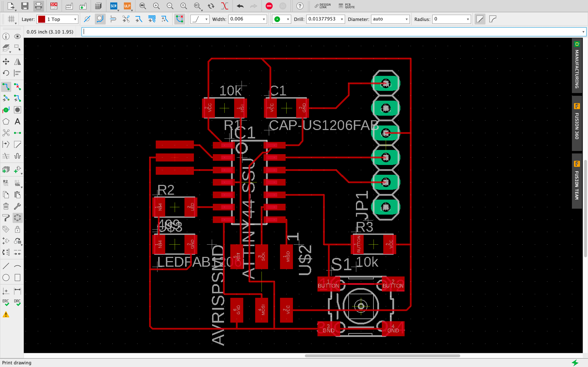Switch to schematic with SCH/BRD icon
The height and width of the screenshot is (367, 588).
pos(54,6)
